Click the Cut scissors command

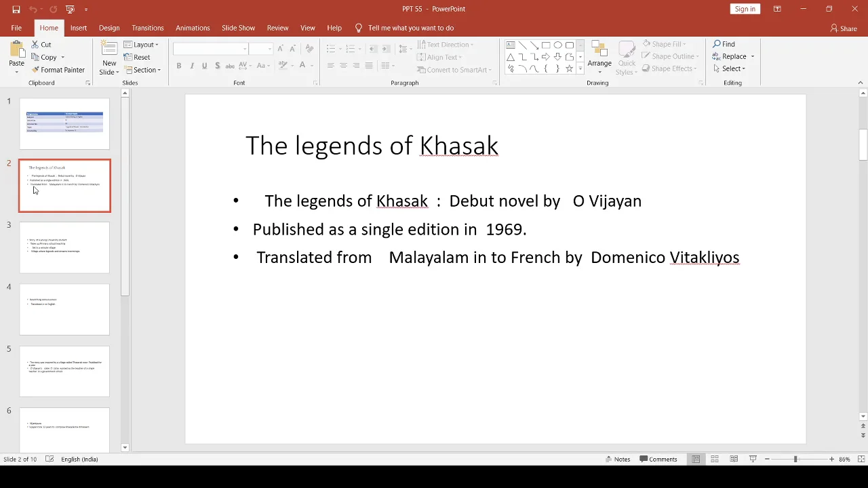41,45
